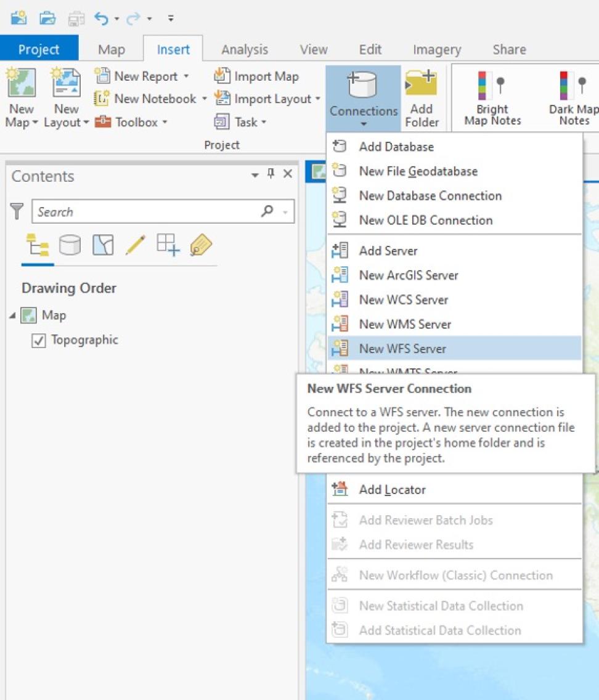This screenshot has height=700, width=599.
Task: Click the New Report button
Action: [137, 76]
